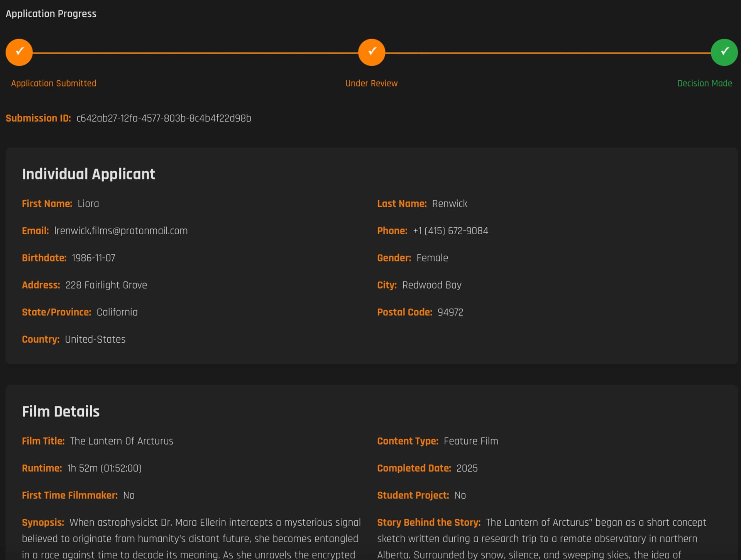Image resolution: width=741 pixels, height=560 pixels.
Task: Click the Application Submitted step label
Action: tap(54, 83)
